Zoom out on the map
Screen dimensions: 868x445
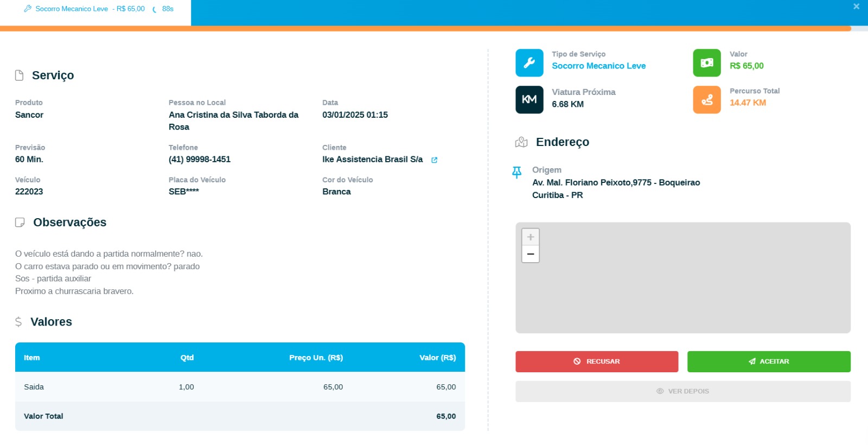coord(530,254)
